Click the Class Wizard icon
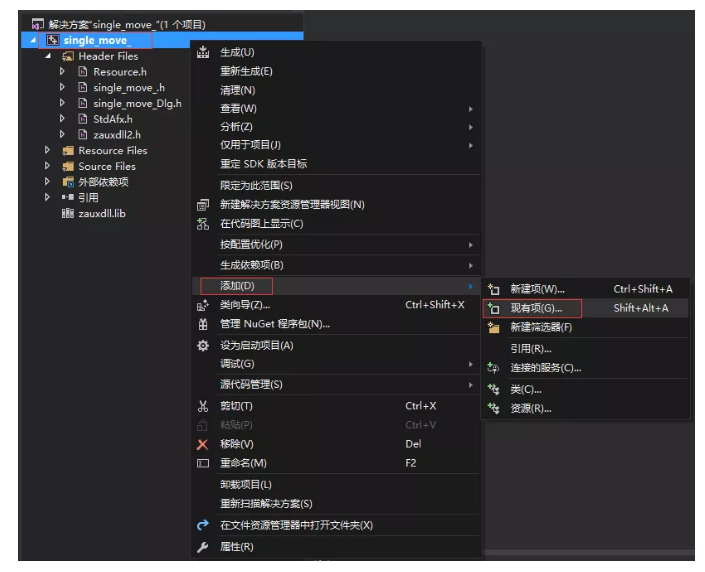This screenshot has width=705, height=572. [203, 305]
